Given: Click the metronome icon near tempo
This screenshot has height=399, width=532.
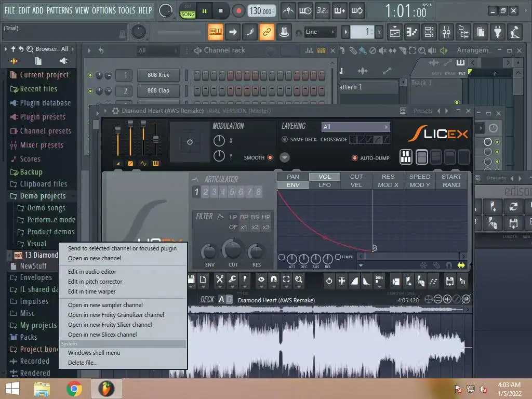Looking at the screenshot, I should (288, 11).
